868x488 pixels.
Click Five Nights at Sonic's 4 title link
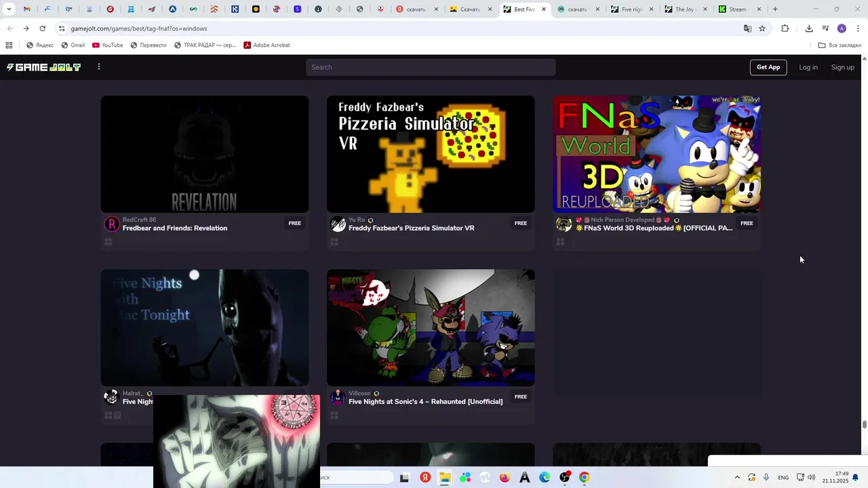tap(425, 402)
